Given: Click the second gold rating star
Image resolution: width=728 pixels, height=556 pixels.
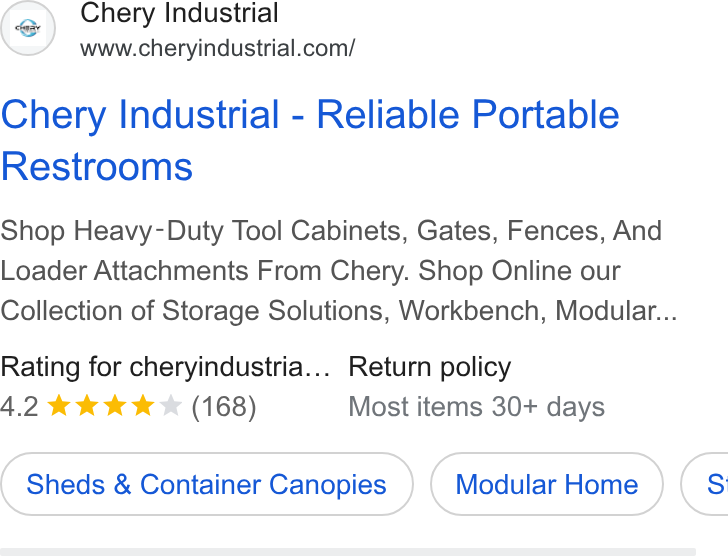Looking at the screenshot, I should pyautogui.click(x=87, y=406).
